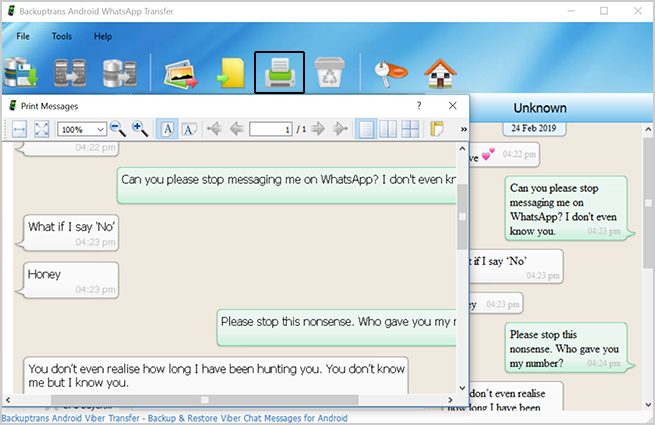
Task: Enable single page layout view
Action: pos(367,129)
